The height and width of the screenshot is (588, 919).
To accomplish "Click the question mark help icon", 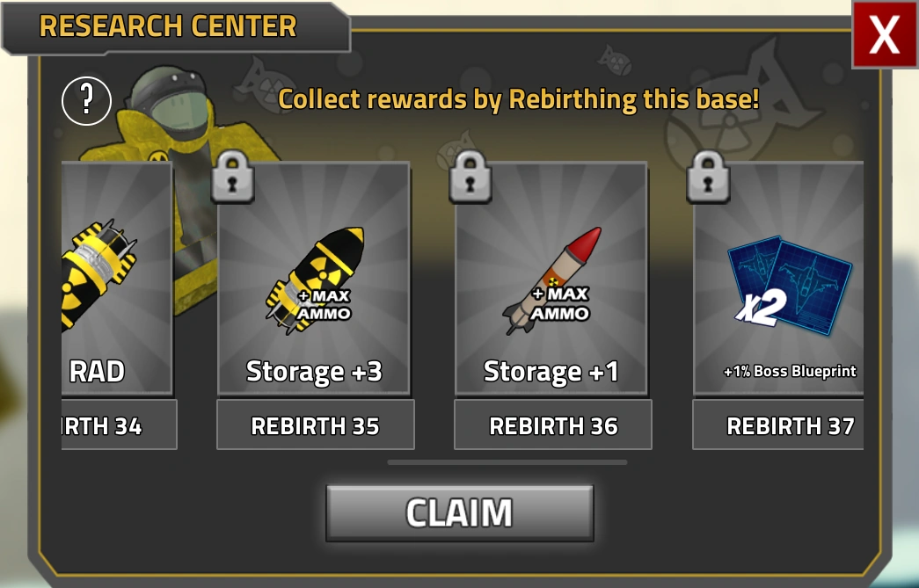I will click(87, 101).
